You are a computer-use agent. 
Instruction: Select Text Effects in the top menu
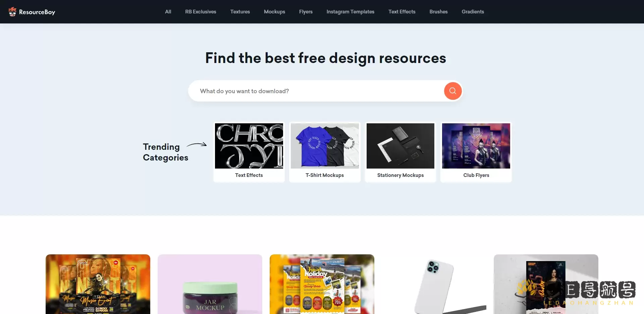point(402,12)
